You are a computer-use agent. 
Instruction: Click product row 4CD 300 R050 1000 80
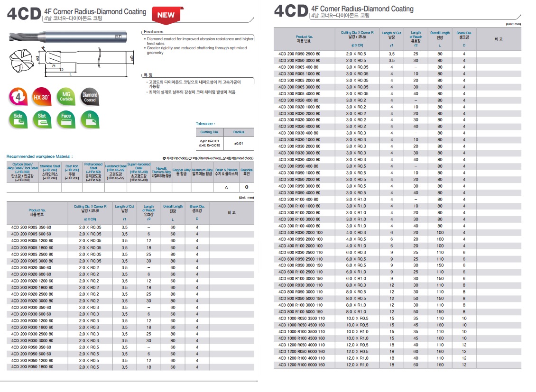397,173
